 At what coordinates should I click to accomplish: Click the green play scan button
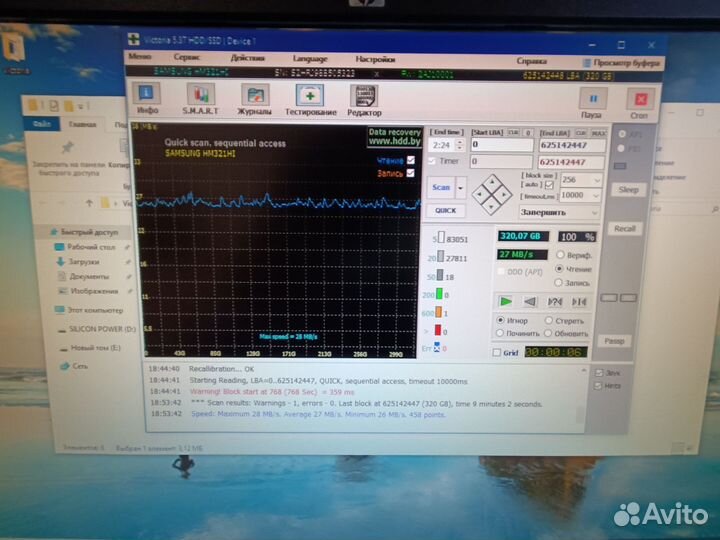point(506,302)
